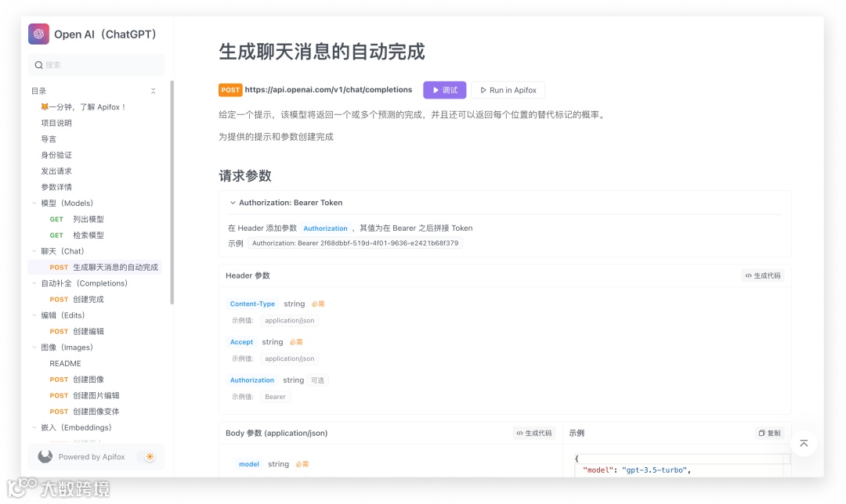Click the orange POST method badge beside URL

pyautogui.click(x=230, y=90)
